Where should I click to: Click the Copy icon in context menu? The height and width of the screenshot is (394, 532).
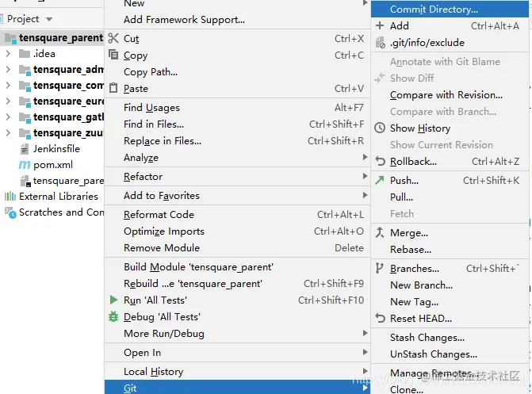coord(113,55)
